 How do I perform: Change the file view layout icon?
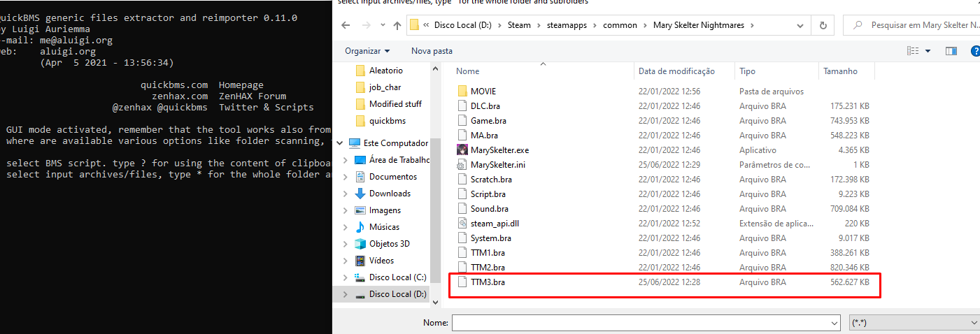912,51
